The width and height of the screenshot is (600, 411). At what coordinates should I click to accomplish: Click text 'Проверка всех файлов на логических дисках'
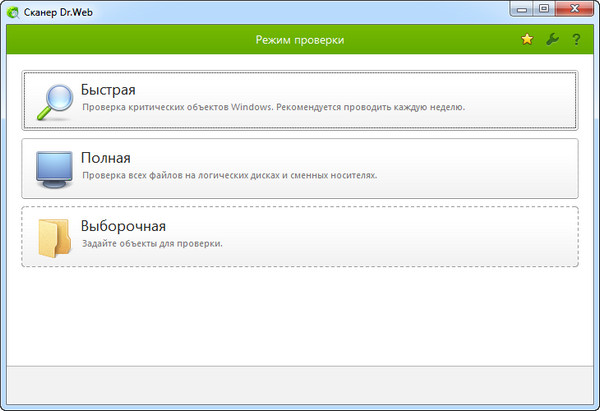(x=182, y=175)
